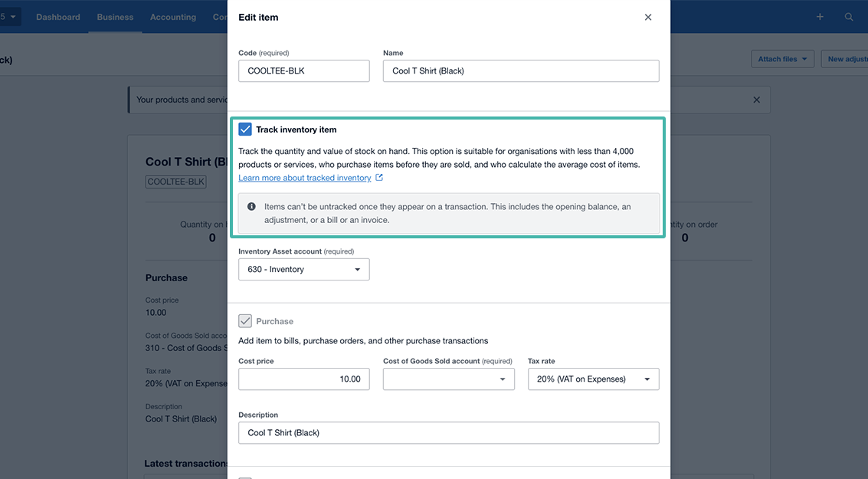Open the Inventory Asset account dropdown
Image resolution: width=868 pixels, height=479 pixels.
point(304,270)
